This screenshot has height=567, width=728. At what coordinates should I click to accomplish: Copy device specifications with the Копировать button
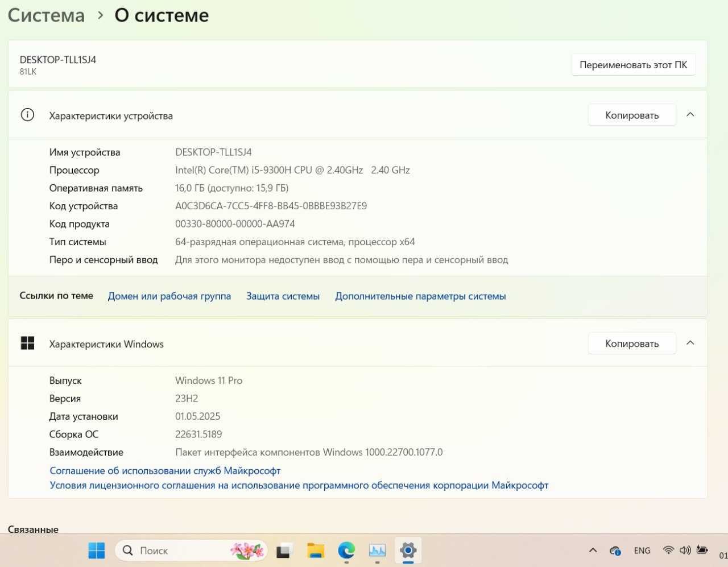click(x=632, y=115)
